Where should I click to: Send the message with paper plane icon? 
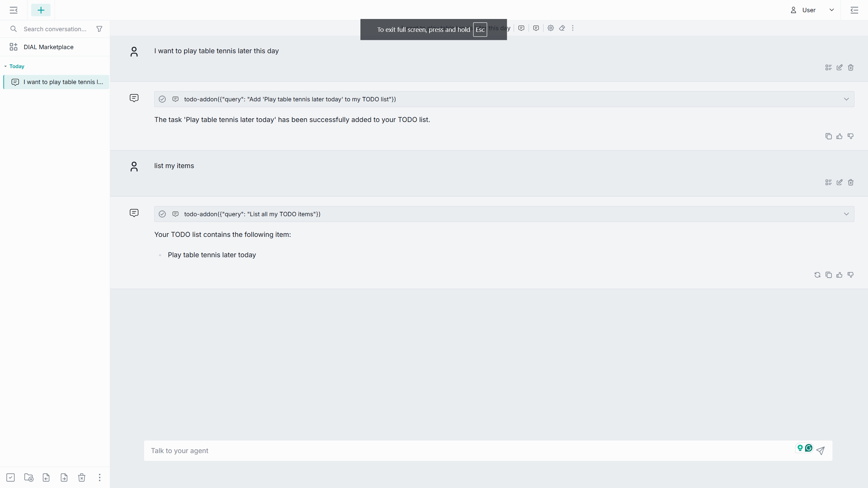click(821, 450)
